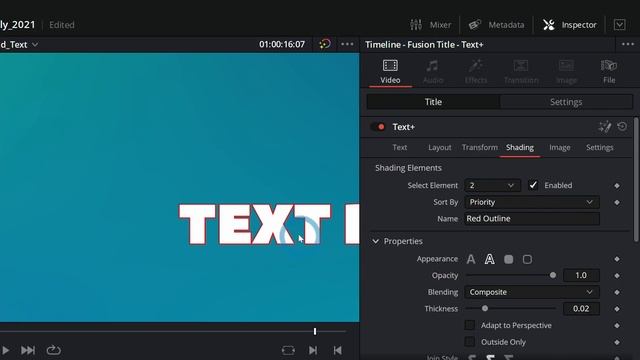Adjust the Thickness slider
640x360 pixels.
(x=511, y=309)
